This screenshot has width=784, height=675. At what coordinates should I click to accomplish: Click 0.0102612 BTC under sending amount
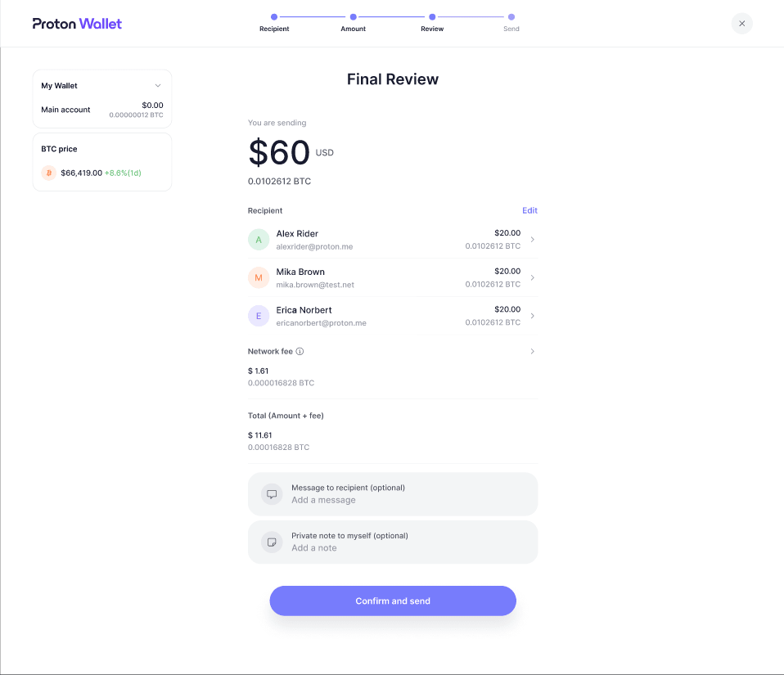(280, 181)
